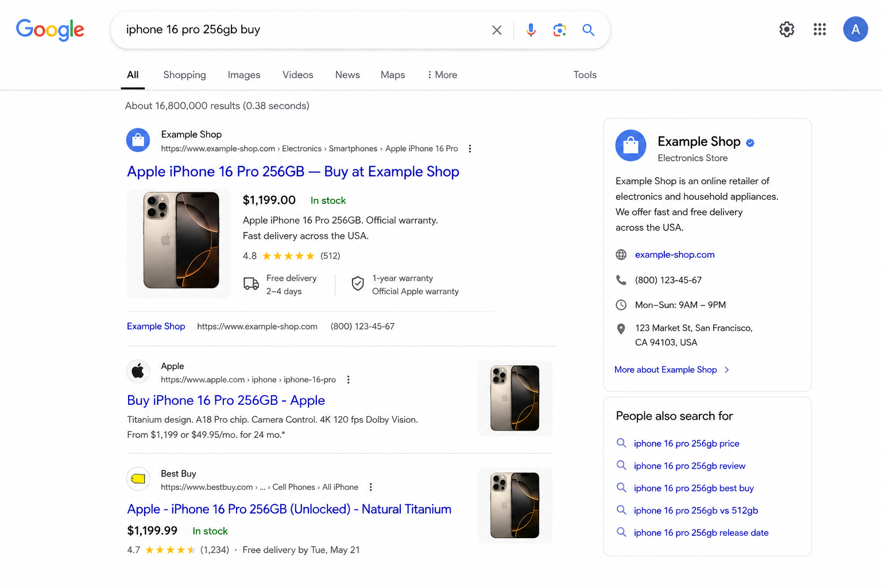
Task: Open 'Apple iPhone 16 Pro 256GB — Buy at Example Shop'
Action: [293, 172]
